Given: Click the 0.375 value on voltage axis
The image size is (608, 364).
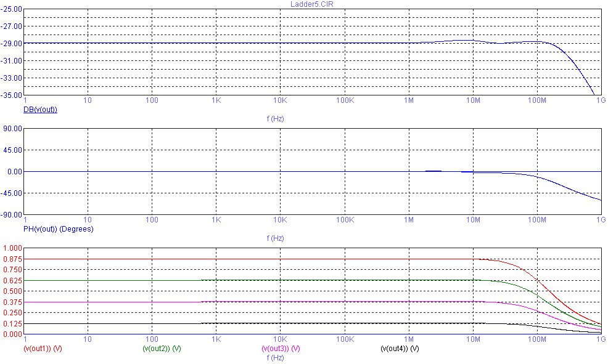Looking at the screenshot, I should [13, 302].
